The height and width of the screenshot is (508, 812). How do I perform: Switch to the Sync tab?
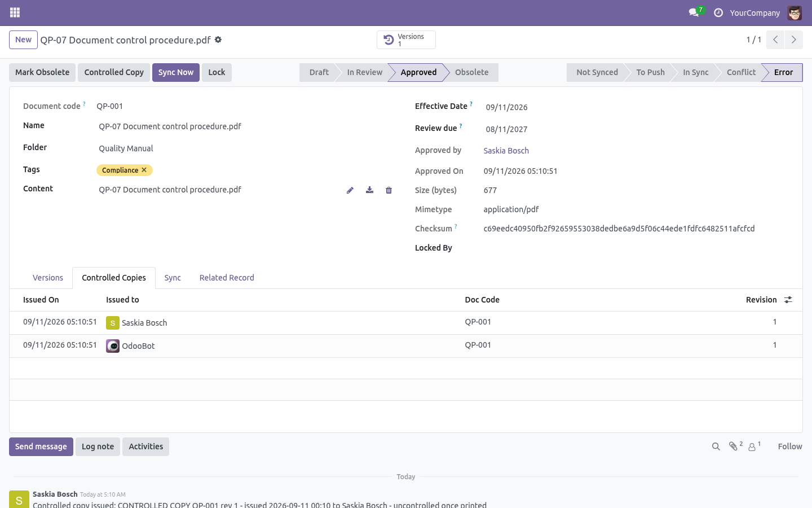(173, 278)
